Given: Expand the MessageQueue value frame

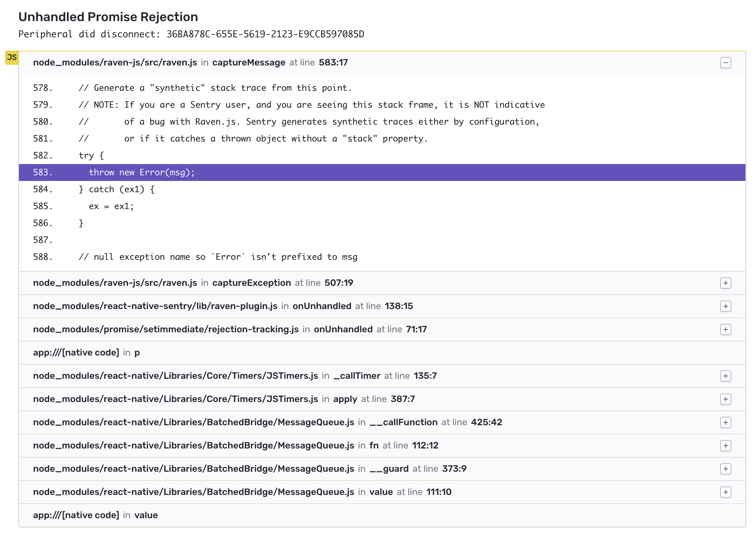Looking at the screenshot, I should click(x=726, y=492).
